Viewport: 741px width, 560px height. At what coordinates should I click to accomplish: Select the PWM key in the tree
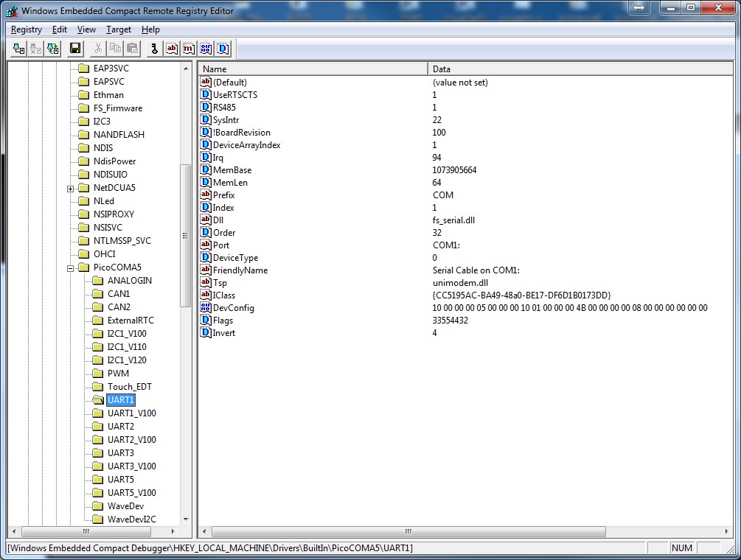pos(118,374)
